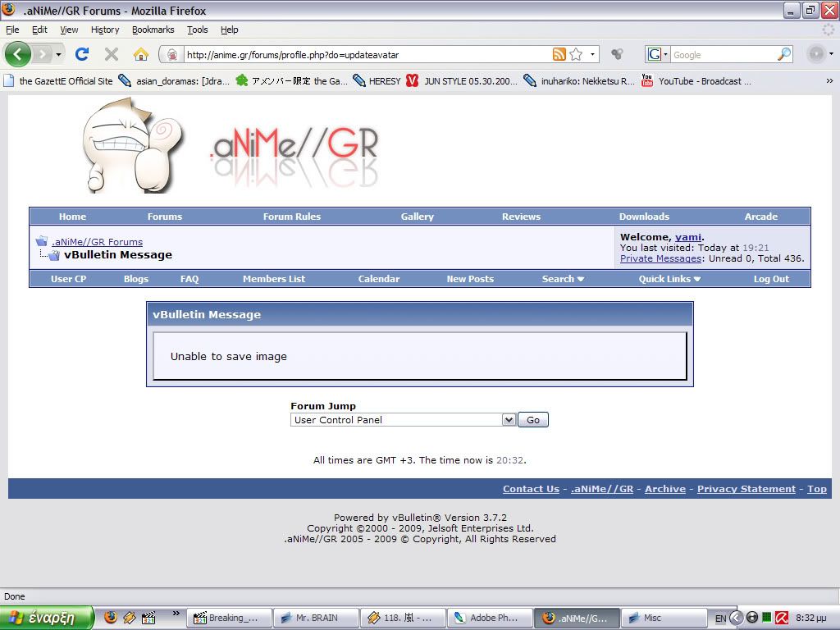Open the Privacy Statement footer link
The width and height of the screenshot is (840, 630).
pos(746,489)
